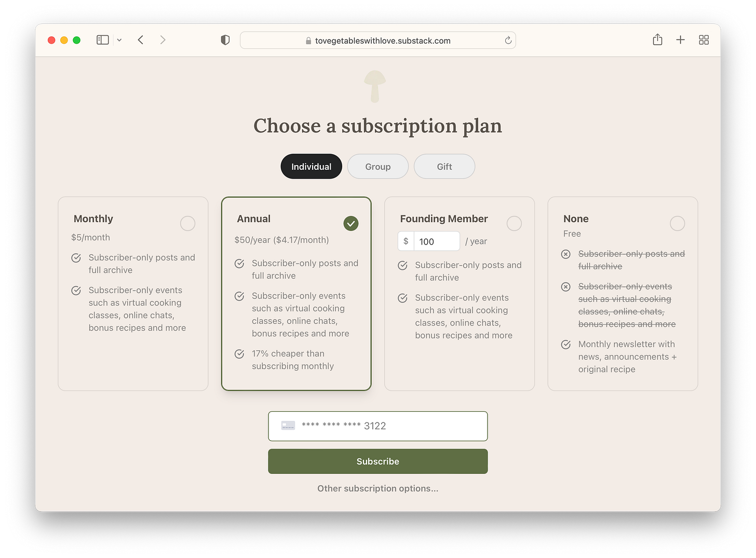The image size is (756, 558).
Task: Click the Subscribe button
Action: coord(378,461)
